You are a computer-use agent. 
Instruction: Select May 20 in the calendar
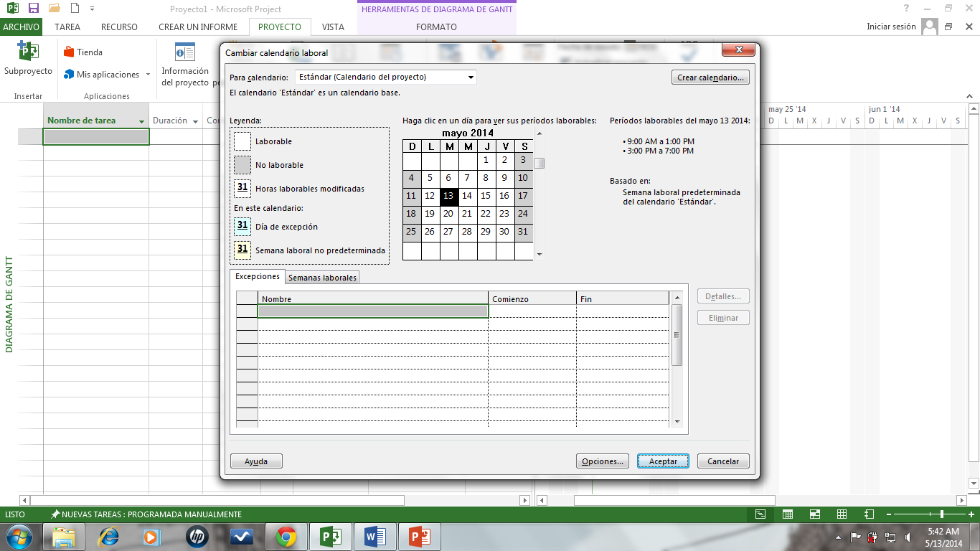[448, 214]
